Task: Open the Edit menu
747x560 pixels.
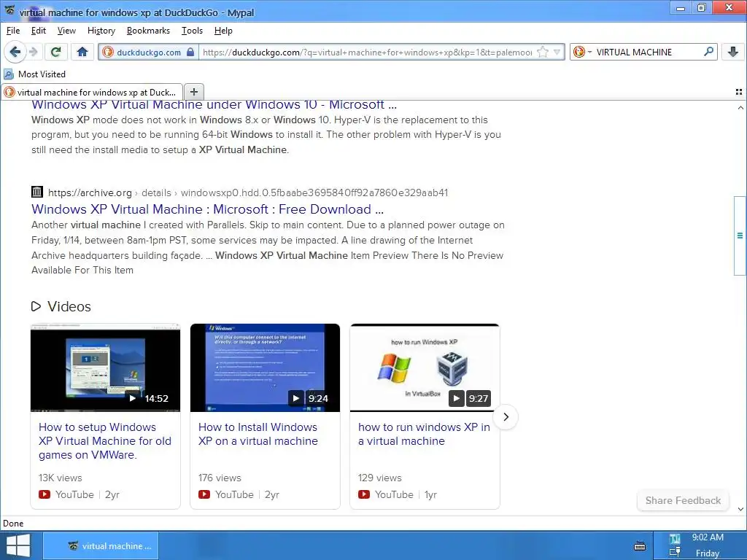Action: tap(38, 31)
